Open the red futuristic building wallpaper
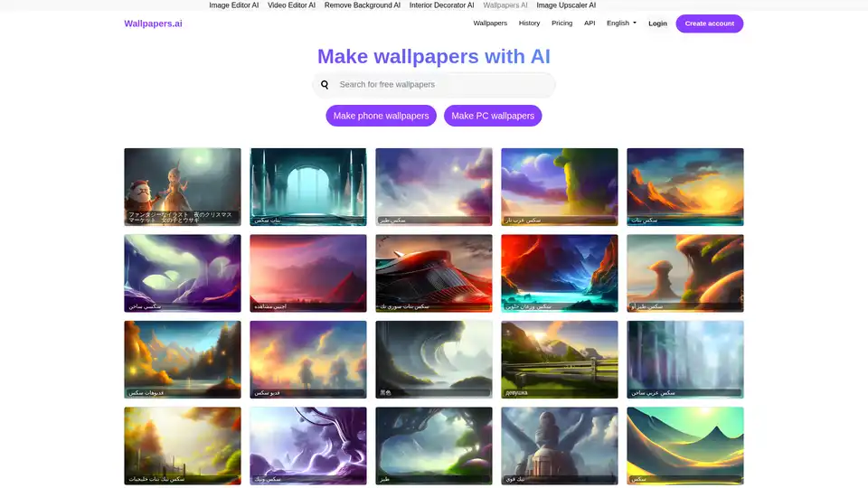The height and width of the screenshot is (488, 868). [433, 273]
